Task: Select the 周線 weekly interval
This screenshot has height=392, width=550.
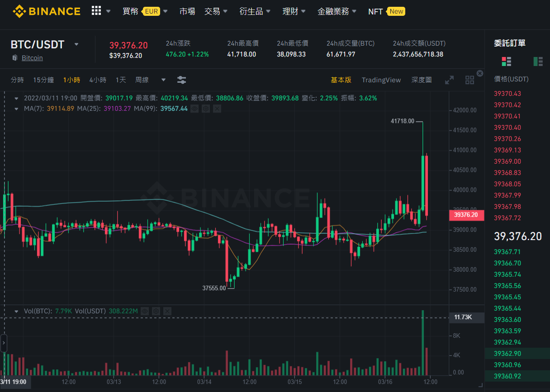Action: [142, 80]
